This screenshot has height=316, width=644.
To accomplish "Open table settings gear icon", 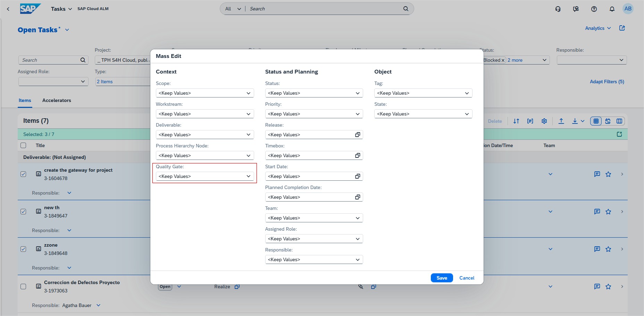I will (x=544, y=121).
